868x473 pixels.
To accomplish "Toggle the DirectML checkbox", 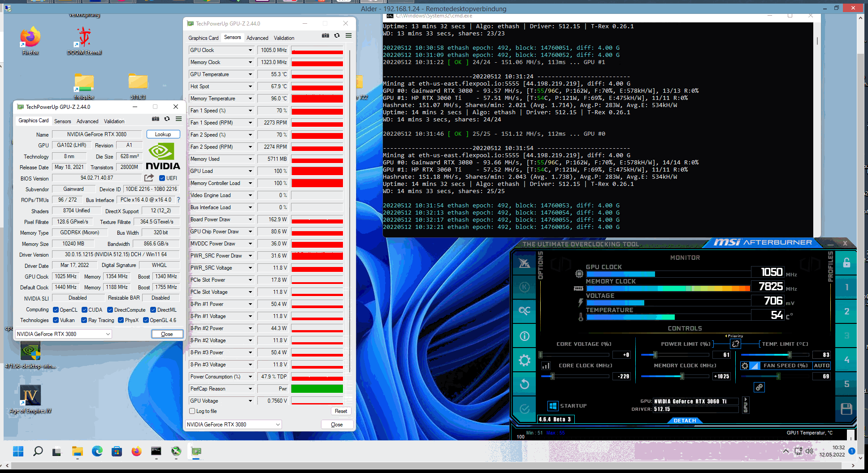I will pyautogui.click(x=153, y=310).
